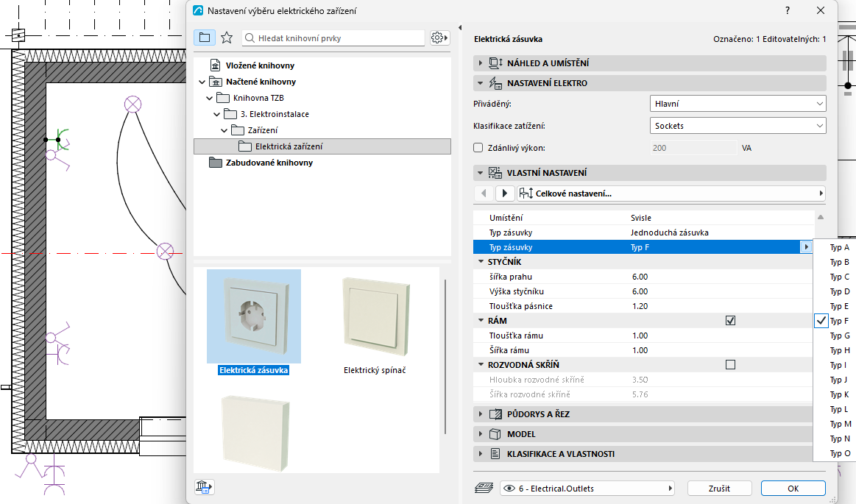The width and height of the screenshot is (856, 504).
Task: Enable the Zdánlivý výkon checkbox
Action: 478,148
